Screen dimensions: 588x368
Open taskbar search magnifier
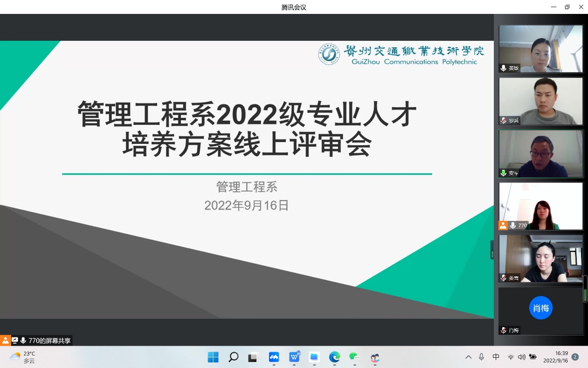[233, 357]
